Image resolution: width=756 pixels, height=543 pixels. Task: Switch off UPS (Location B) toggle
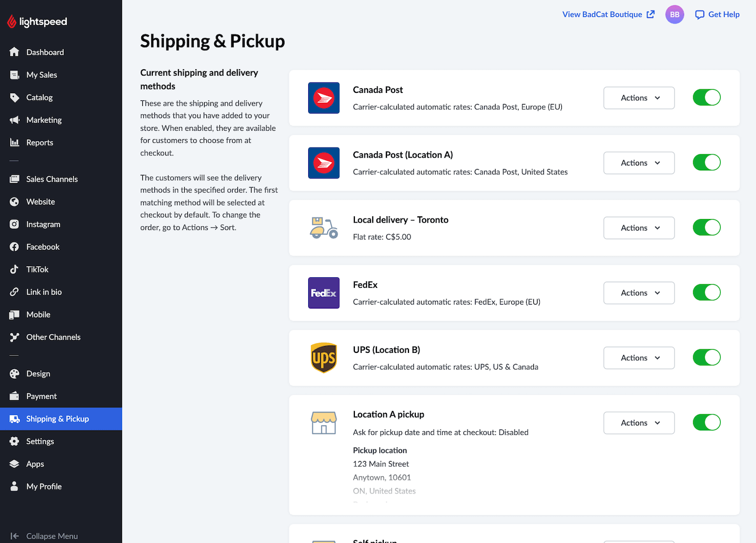click(707, 358)
